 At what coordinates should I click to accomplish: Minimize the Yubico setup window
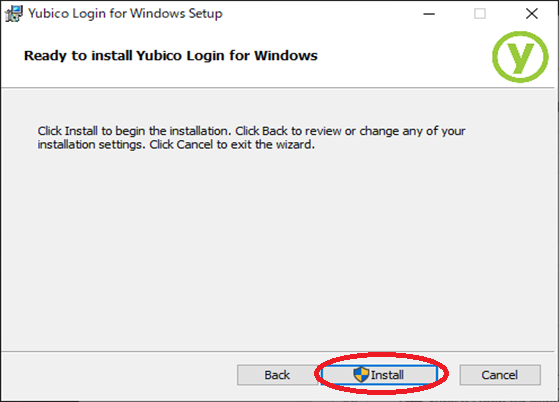(429, 14)
